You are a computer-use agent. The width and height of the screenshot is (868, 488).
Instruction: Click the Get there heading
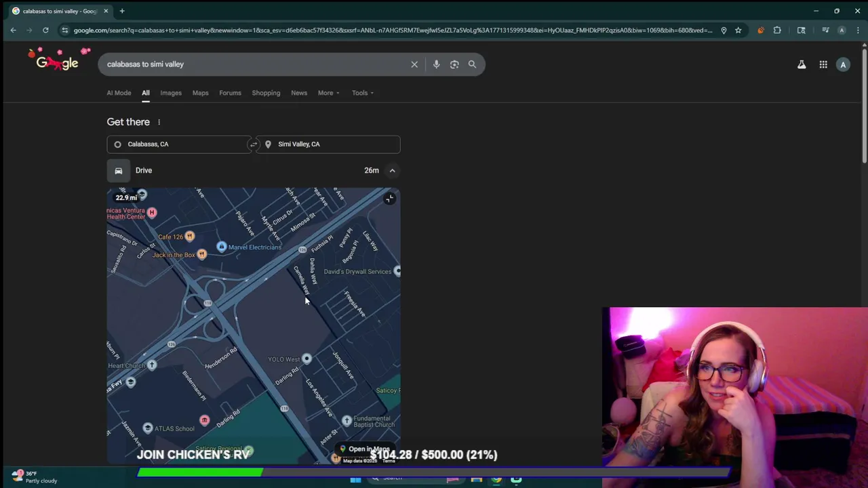coord(128,122)
